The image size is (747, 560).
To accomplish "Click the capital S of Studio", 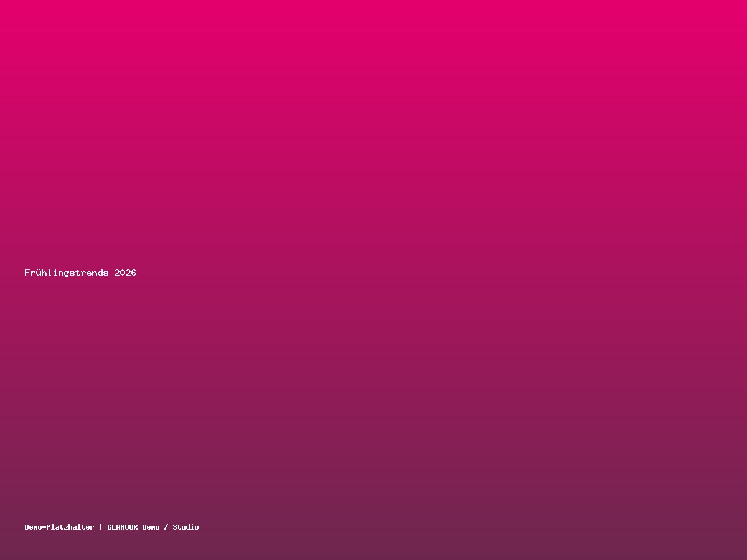I will tap(175, 527).
